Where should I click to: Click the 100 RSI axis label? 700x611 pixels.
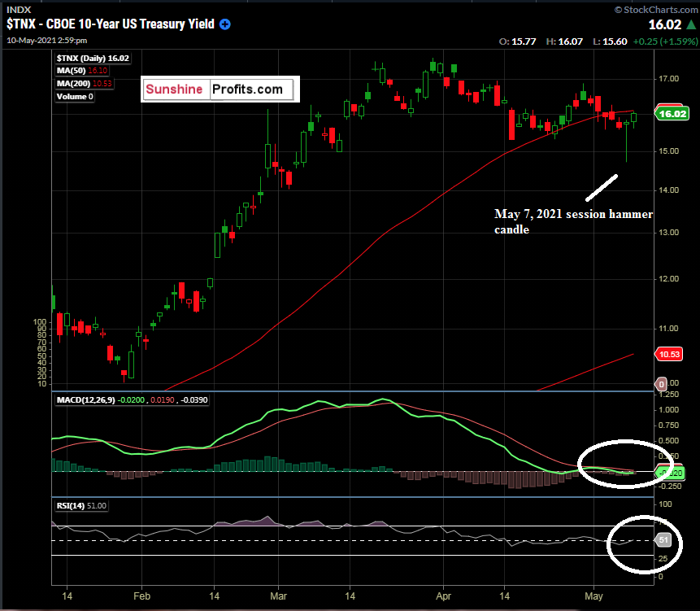click(665, 504)
